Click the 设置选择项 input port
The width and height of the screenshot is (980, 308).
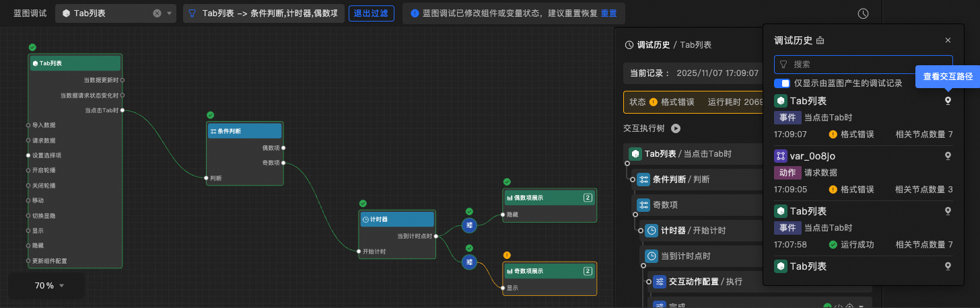click(x=28, y=155)
